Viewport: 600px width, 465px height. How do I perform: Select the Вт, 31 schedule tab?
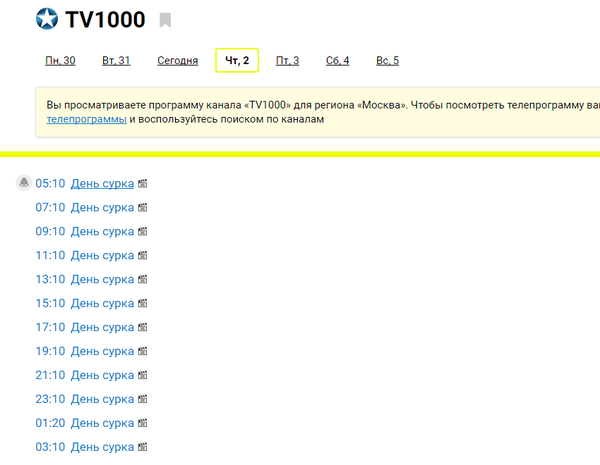[x=116, y=61]
